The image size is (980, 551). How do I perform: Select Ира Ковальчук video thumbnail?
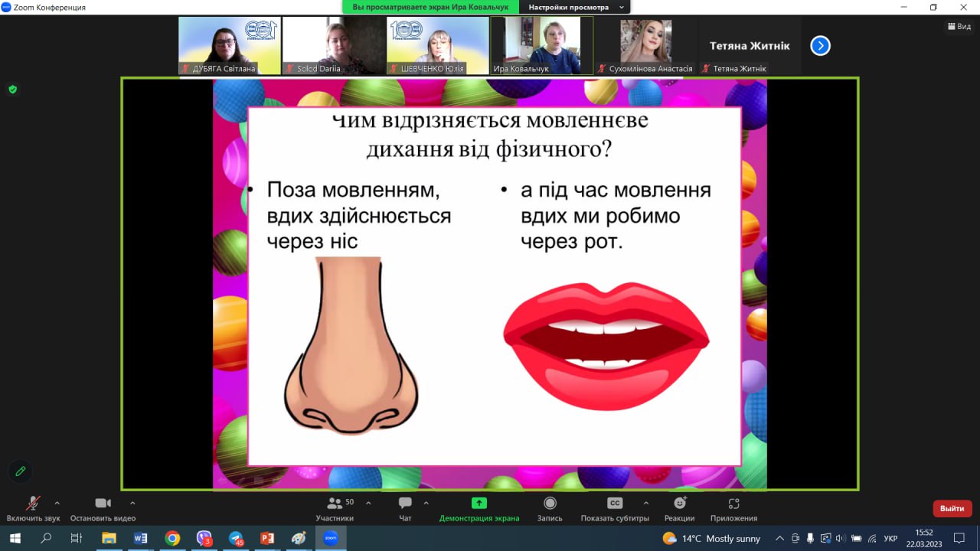[541, 46]
